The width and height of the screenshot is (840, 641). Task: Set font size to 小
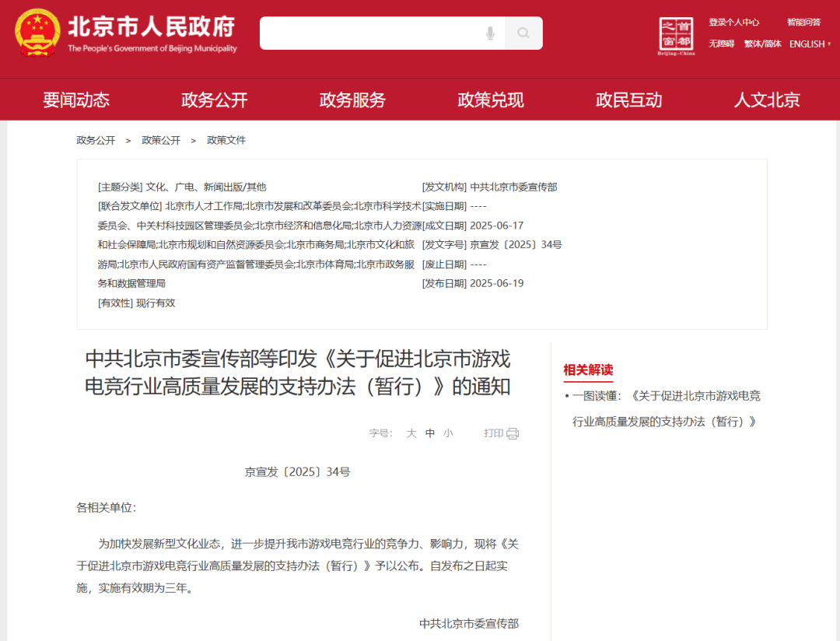[448, 433]
